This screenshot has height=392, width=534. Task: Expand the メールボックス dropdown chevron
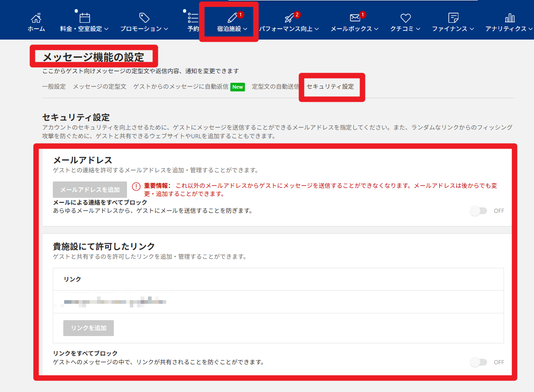coord(376,29)
